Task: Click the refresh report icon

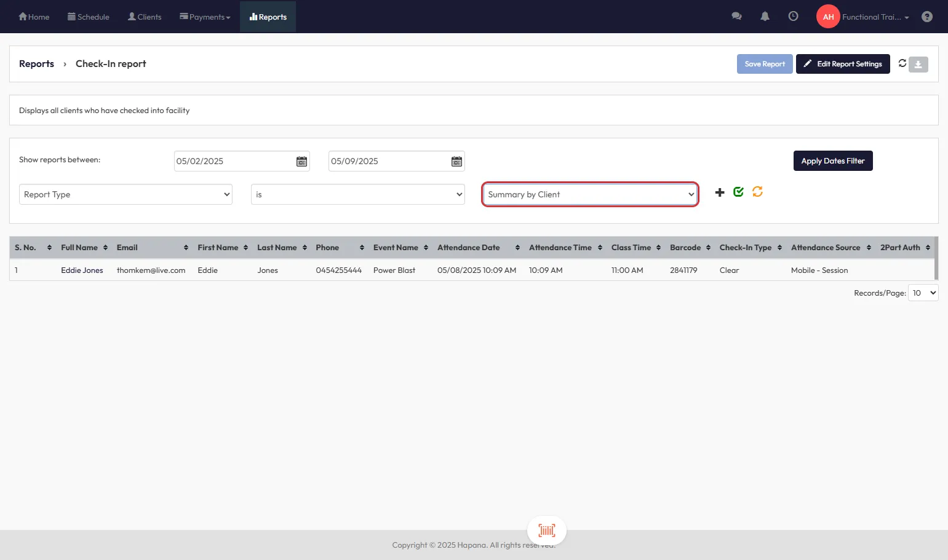Action: [x=902, y=63]
